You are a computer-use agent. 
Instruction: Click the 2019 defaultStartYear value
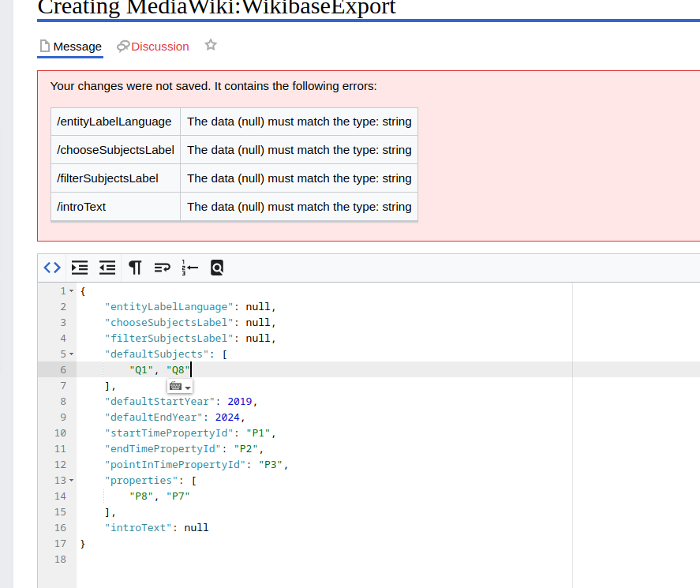click(240, 402)
